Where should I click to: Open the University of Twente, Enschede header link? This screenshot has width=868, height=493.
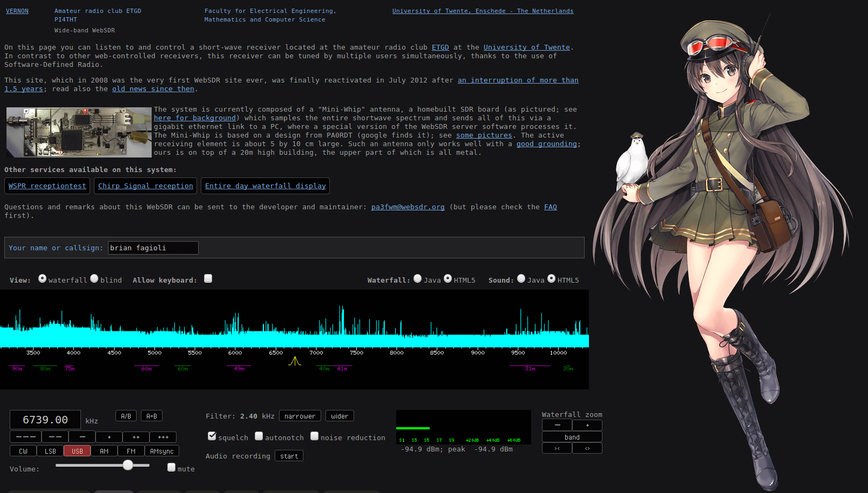click(483, 11)
